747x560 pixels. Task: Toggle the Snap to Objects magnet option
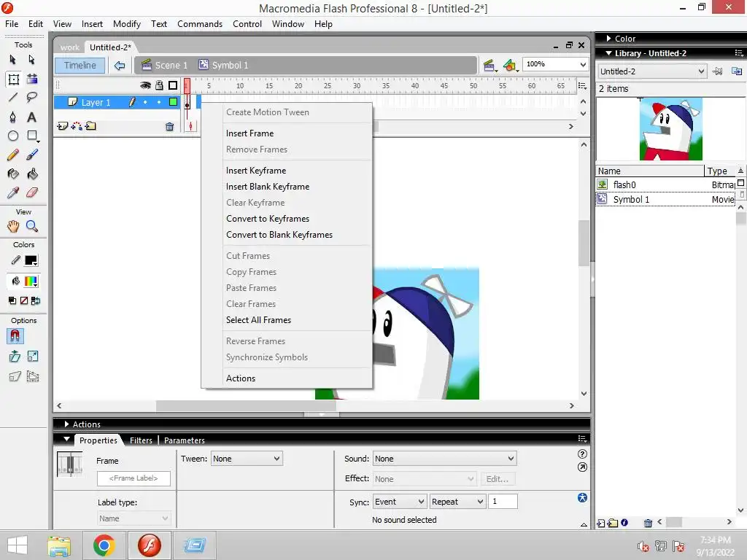[x=15, y=336]
